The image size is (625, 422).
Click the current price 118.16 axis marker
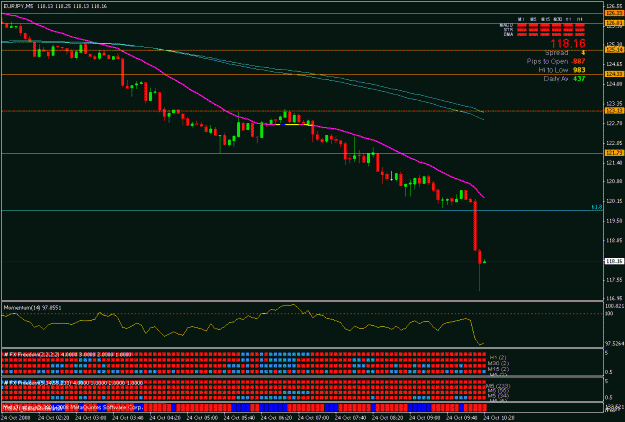click(x=614, y=261)
